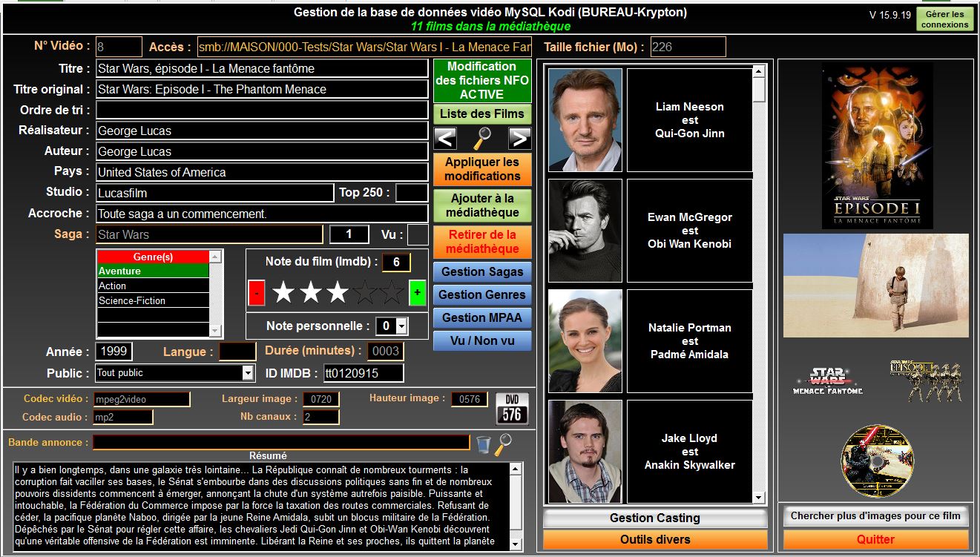
Task: Open the Note personnelle dropdown
Action: point(401,326)
